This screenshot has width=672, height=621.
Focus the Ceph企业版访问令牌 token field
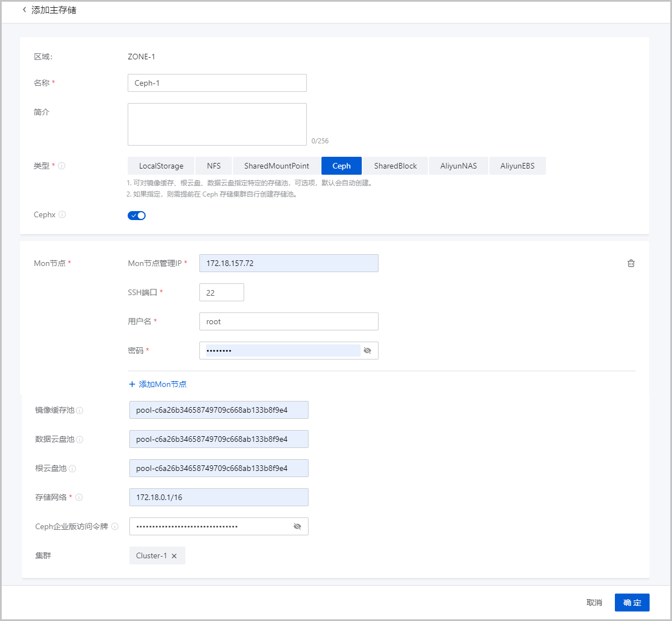(x=219, y=526)
